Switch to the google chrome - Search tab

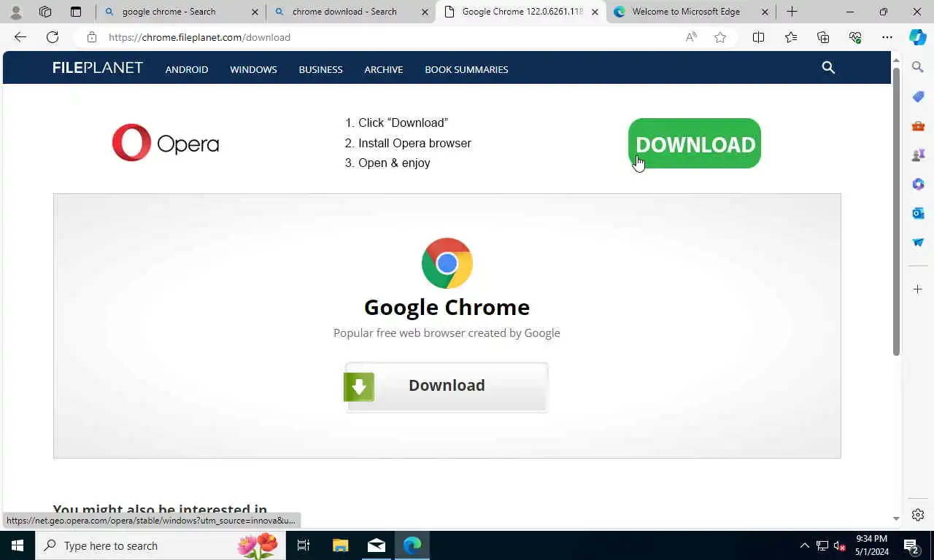pos(181,12)
